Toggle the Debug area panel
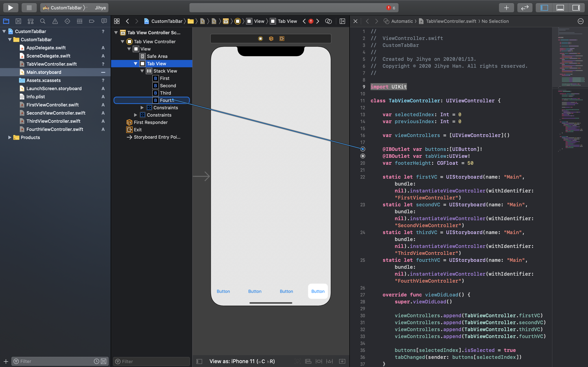This screenshot has width=588, height=367. pos(560,8)
